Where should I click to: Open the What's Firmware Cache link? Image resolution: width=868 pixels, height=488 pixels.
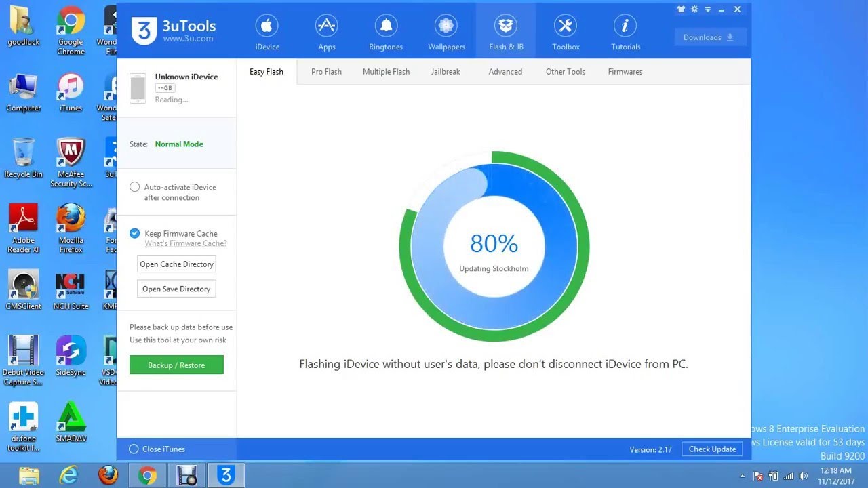(x=186, y=243)
